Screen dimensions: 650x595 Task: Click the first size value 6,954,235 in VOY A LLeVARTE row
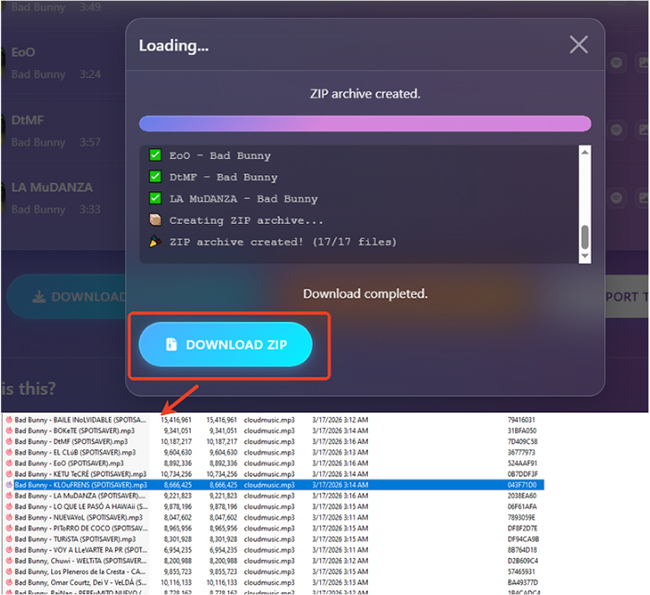(178, 550)
